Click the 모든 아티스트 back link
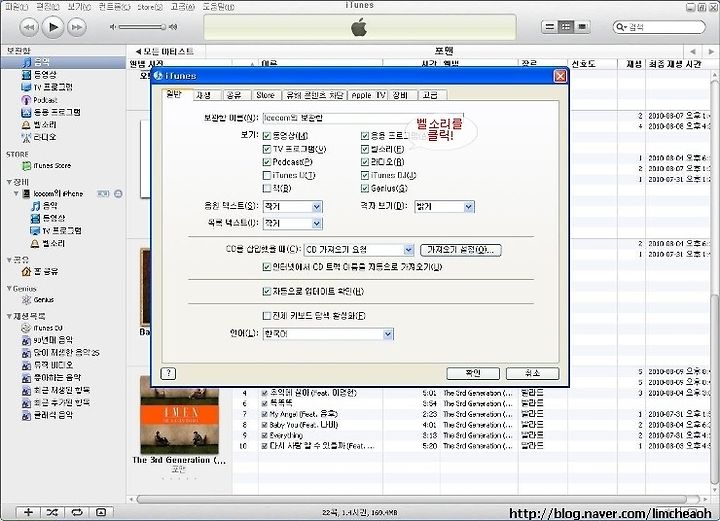720x521 pixels. (x=165, y=51)
